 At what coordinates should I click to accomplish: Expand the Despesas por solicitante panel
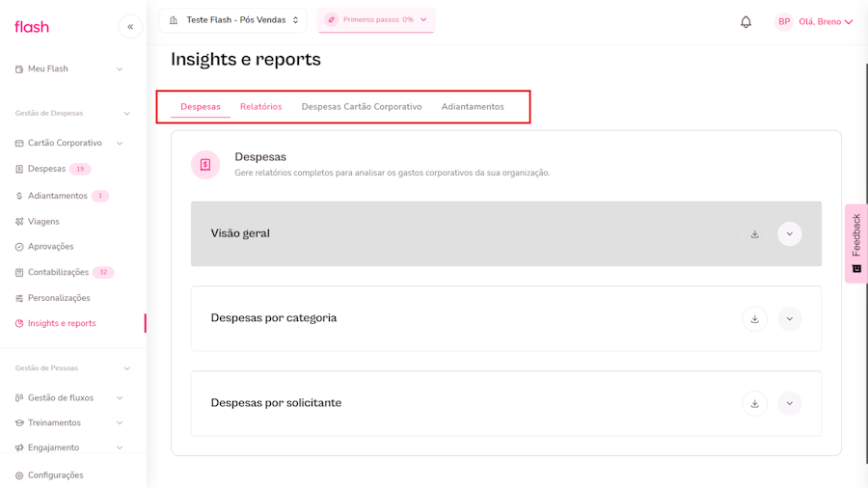coord(789,403)
